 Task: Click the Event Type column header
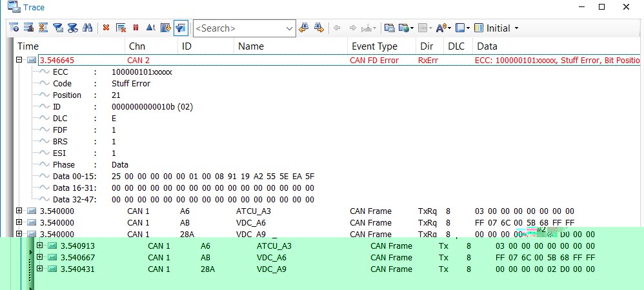point(381,46)
